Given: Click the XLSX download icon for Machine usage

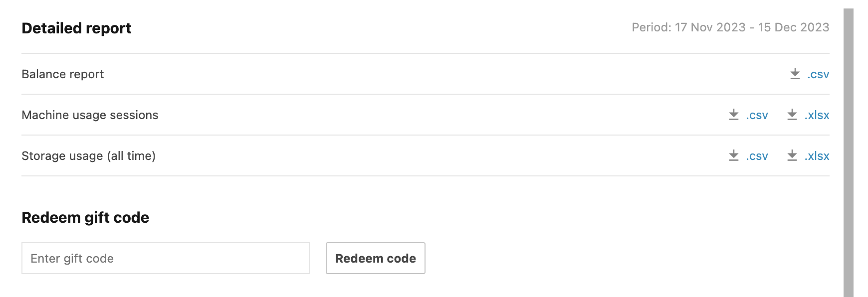Looking at the screenshot, I should (x=793, y=115).
